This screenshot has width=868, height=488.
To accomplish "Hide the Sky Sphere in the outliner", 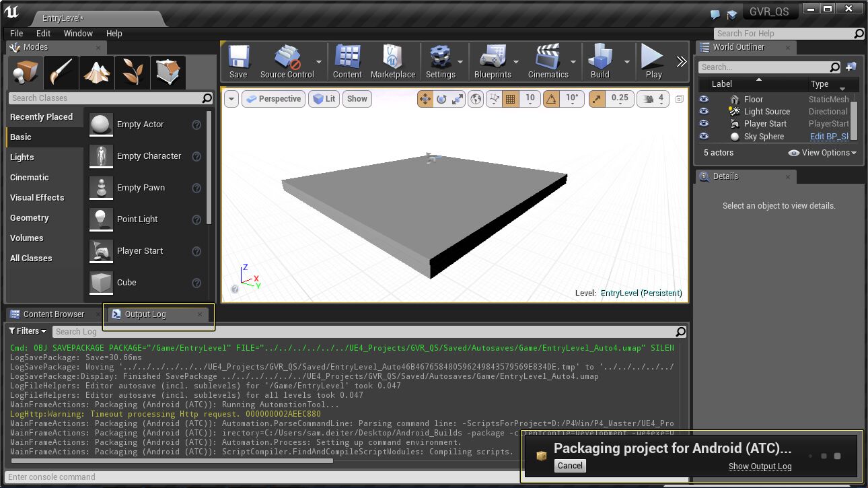I will [x=704, y=136].
